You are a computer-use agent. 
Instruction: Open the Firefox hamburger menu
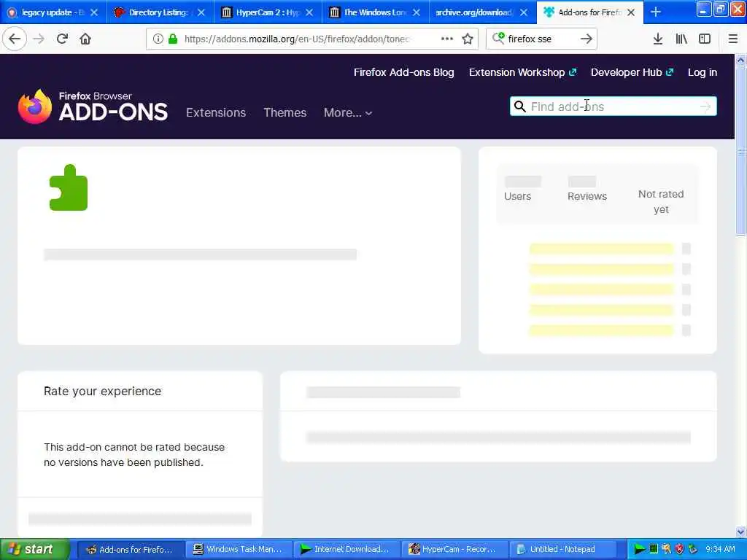pyautogui.click(x=733, y=39)
